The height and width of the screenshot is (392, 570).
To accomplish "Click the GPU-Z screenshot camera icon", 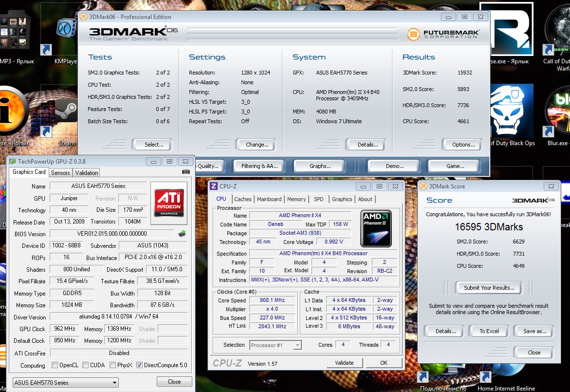I will (x=186, y=171).
